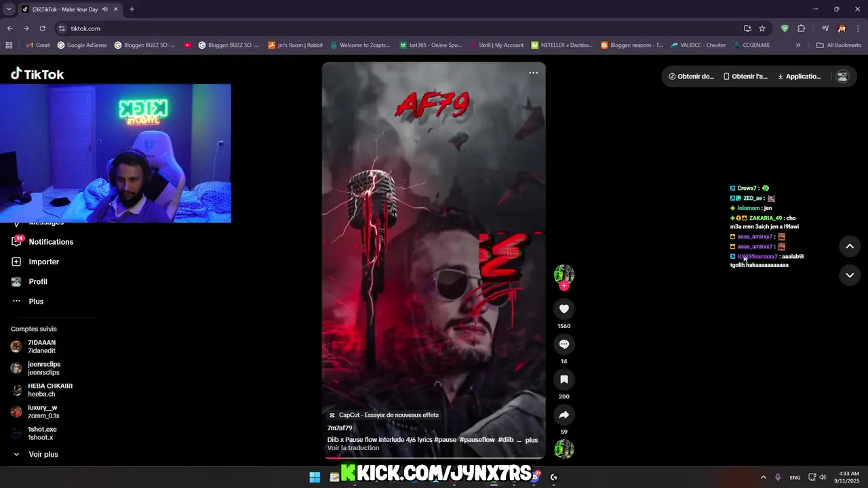Viewport: 868px width, 488px height.
Task: Save the video with the bookmark icon
Action: [x=564, y=380]
